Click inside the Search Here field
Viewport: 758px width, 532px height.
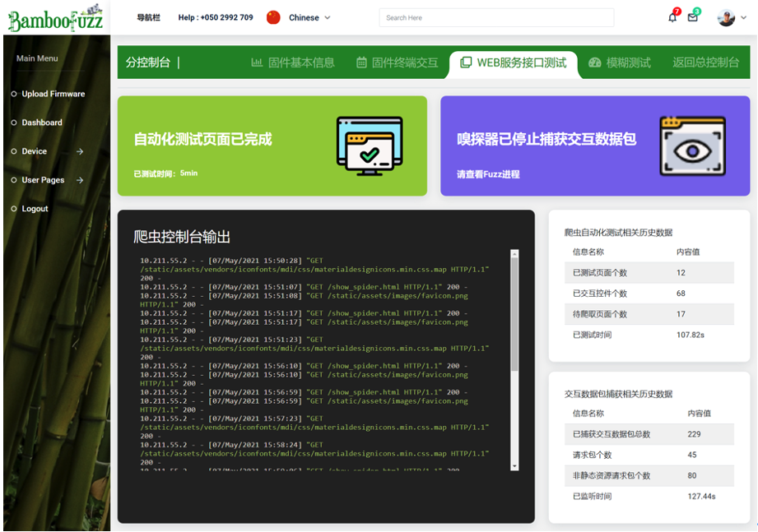(x=496, y=16)
